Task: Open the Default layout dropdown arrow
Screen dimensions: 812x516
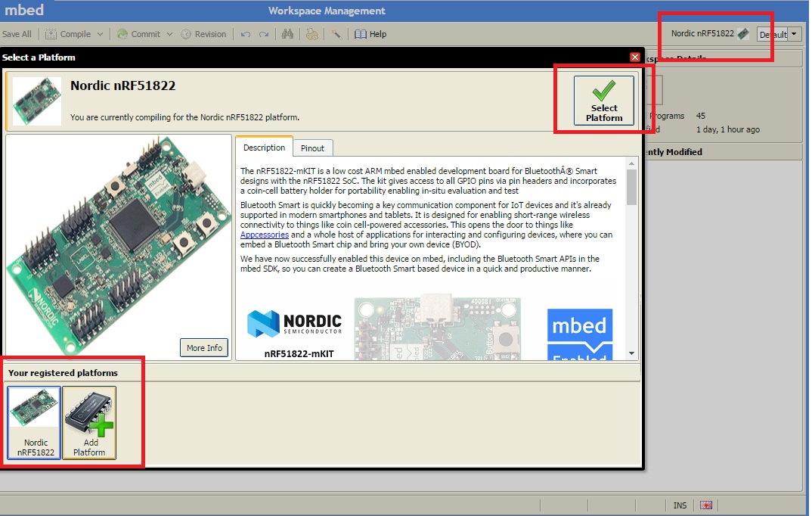Action: (794, 34)
